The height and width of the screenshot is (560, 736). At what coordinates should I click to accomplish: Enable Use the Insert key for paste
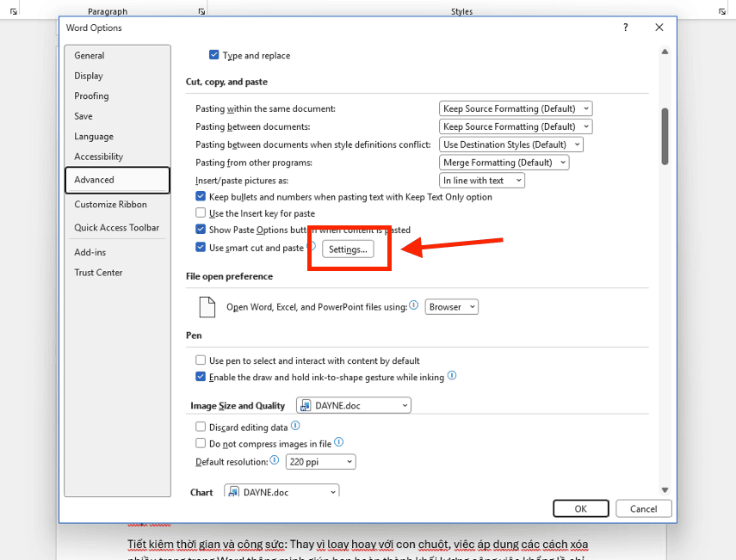(x=201, y=213)
